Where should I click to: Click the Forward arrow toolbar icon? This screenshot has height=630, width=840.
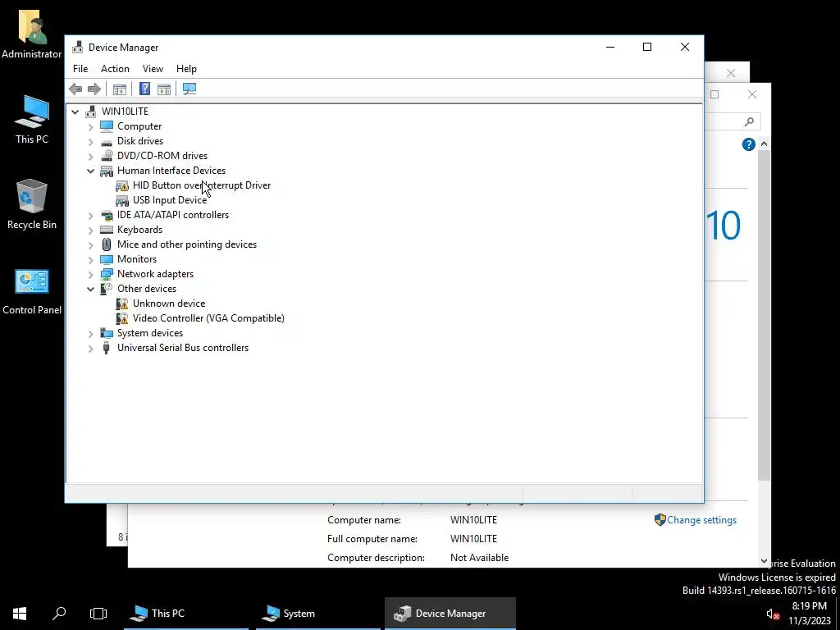pos(94,89)
